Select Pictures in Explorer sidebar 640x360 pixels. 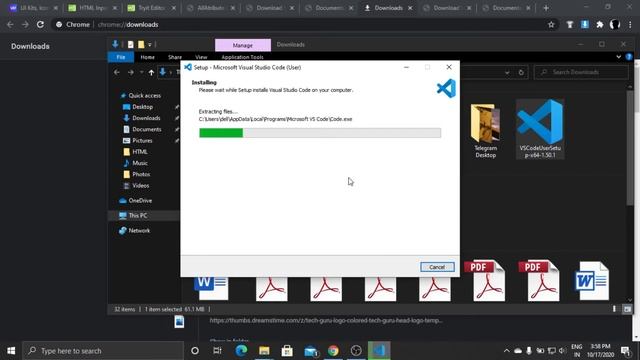point(142,140)
